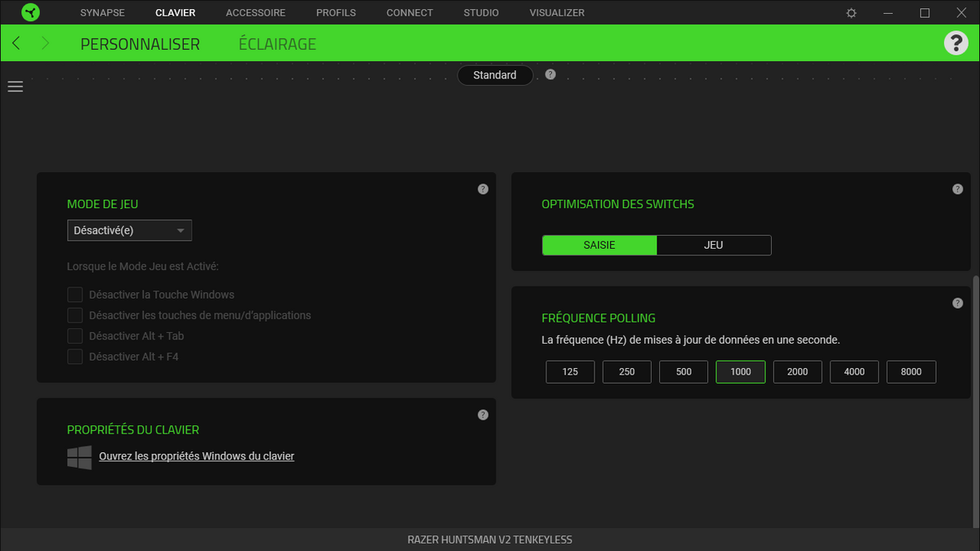Screen dimensions: 980x551
Task: Open the large help question mark icon
Action: point(955,43)
